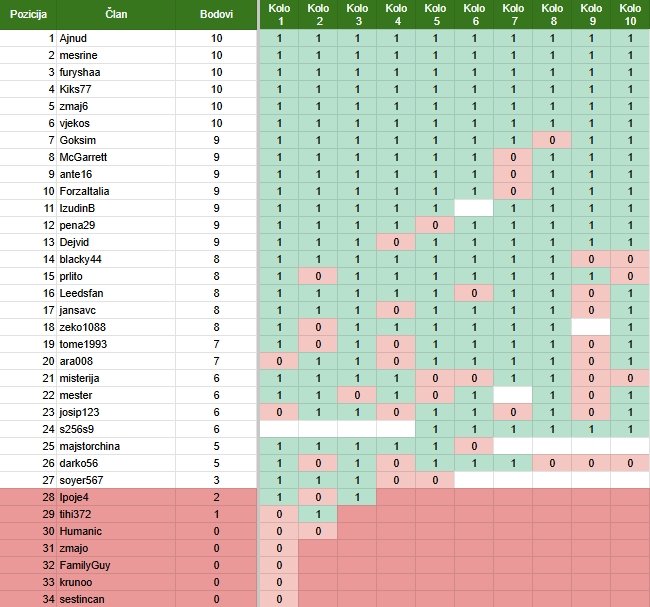Click Goksim's red Kolo 8 cell

point(552,140)
